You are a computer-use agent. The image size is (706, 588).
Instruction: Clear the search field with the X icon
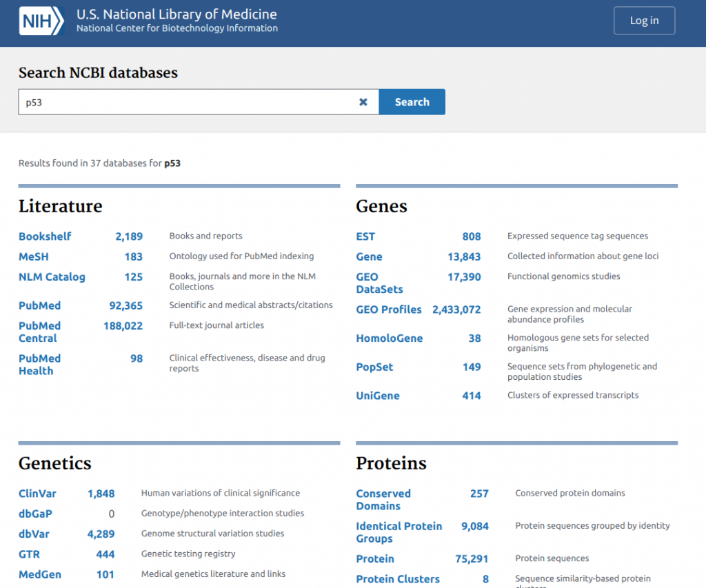(x=363, y=102)
